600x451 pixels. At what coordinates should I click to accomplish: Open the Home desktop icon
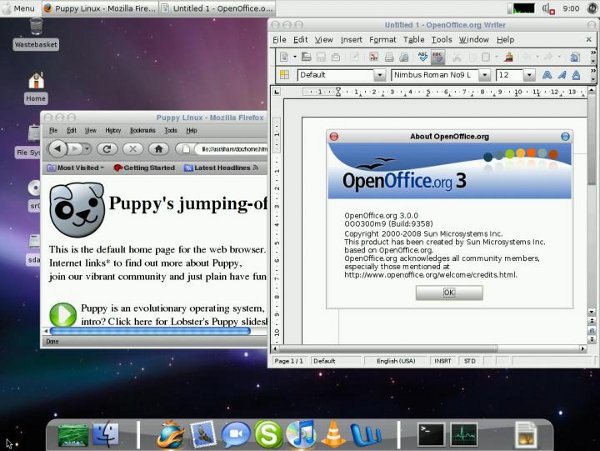(x=36, y=88)
